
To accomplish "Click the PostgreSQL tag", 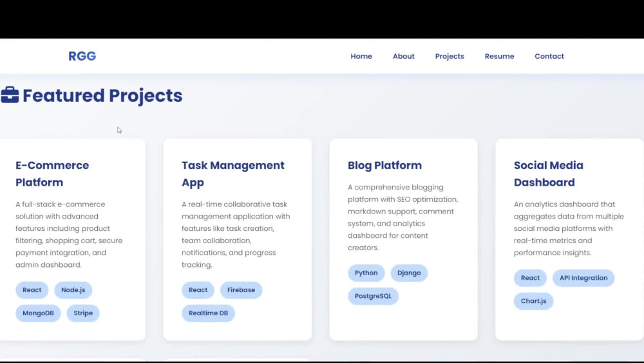I will 373,296.
